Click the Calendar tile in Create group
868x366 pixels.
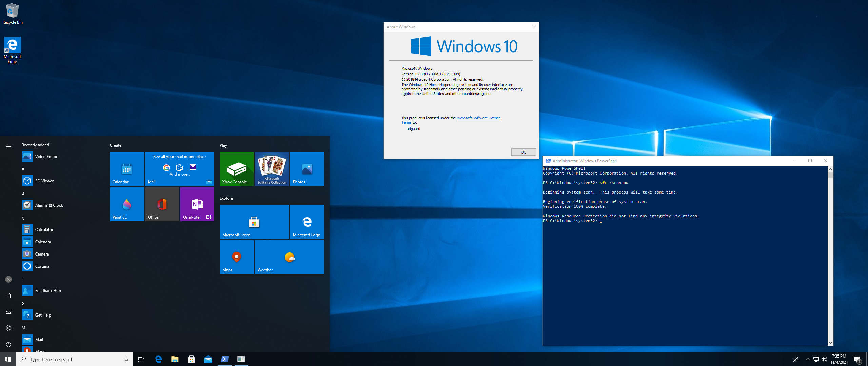127,169
